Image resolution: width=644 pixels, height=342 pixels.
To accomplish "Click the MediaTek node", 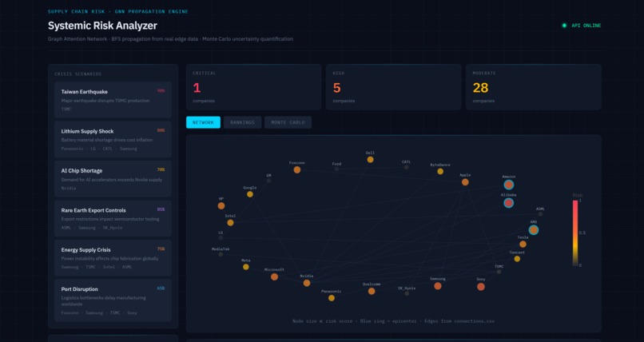I will click(221, 254).
